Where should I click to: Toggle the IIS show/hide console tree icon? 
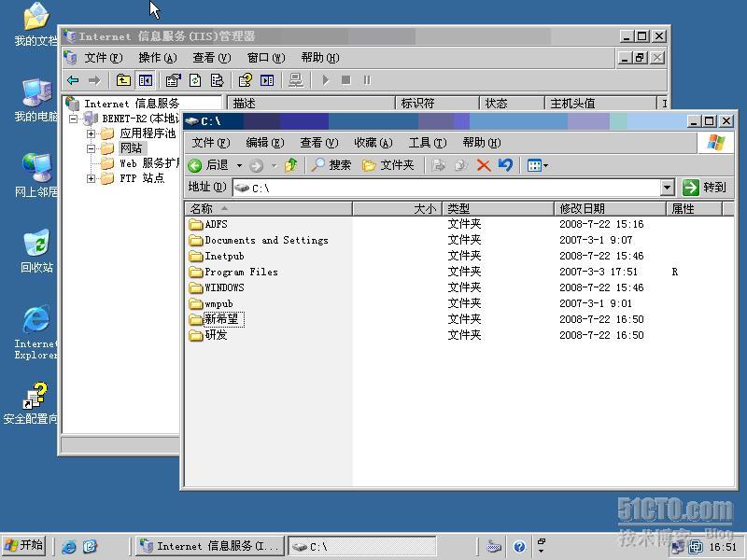[x=146, y=80]
